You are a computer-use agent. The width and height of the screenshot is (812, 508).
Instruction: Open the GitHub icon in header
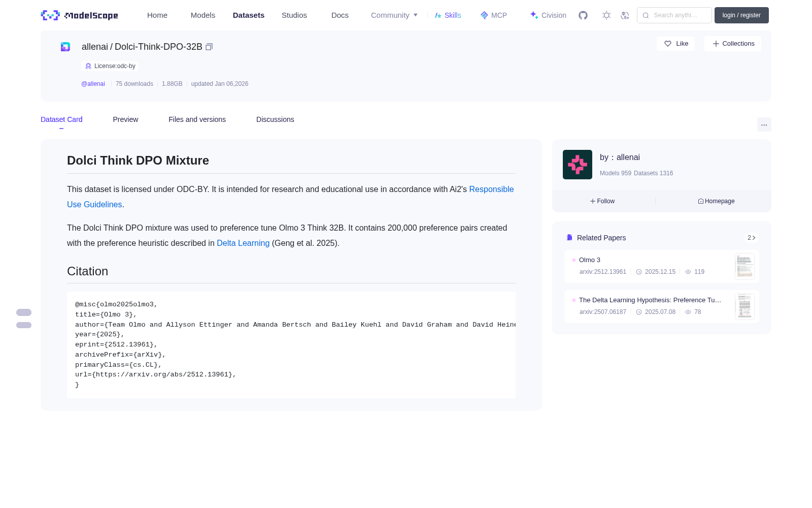583,15
